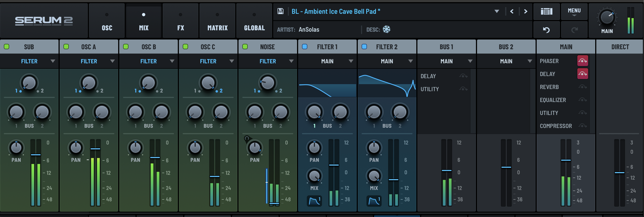The width and height of the screenshot is (644, 217).
Task: Open the OSC A output routing dropdown
Action: (89, 61)
